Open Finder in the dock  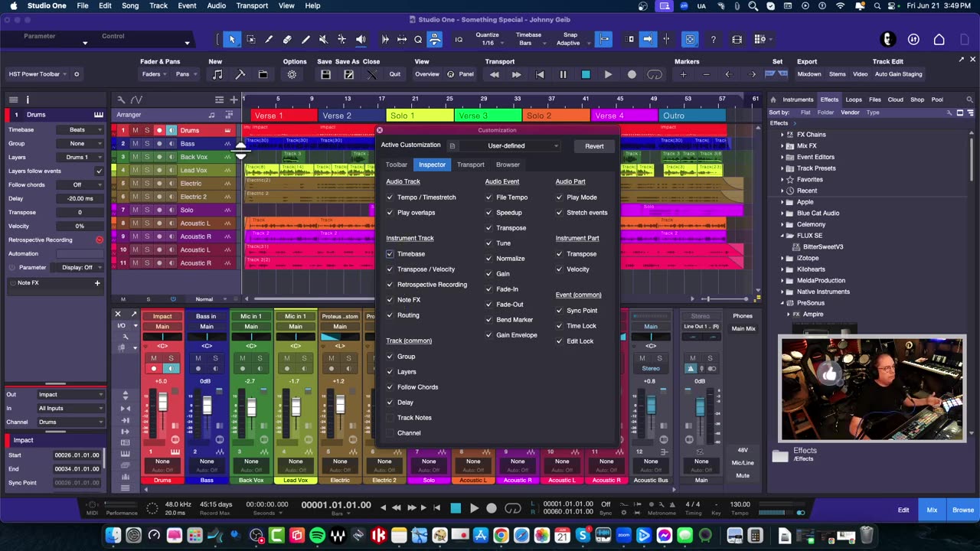(113, 536)
